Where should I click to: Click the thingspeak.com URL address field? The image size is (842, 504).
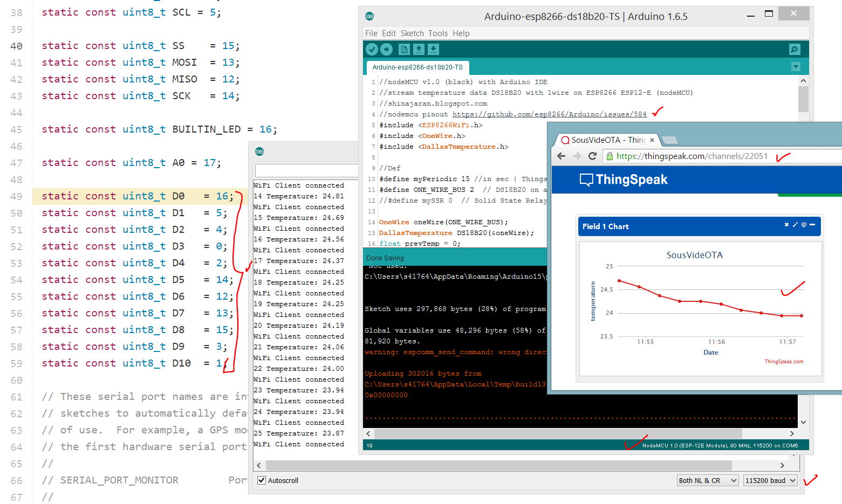692,156
